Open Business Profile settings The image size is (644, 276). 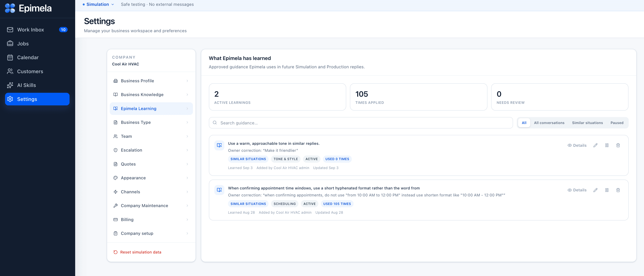[151, 81]
